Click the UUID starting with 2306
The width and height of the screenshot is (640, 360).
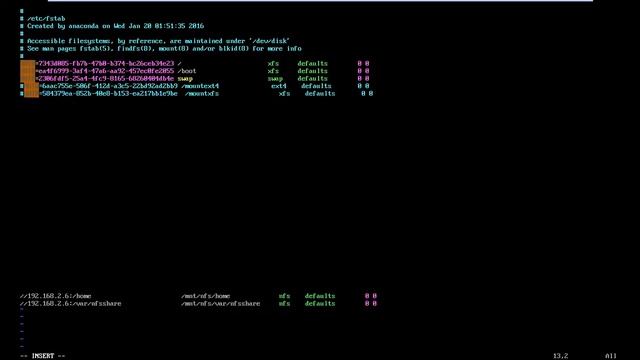[x=106, y=78]
